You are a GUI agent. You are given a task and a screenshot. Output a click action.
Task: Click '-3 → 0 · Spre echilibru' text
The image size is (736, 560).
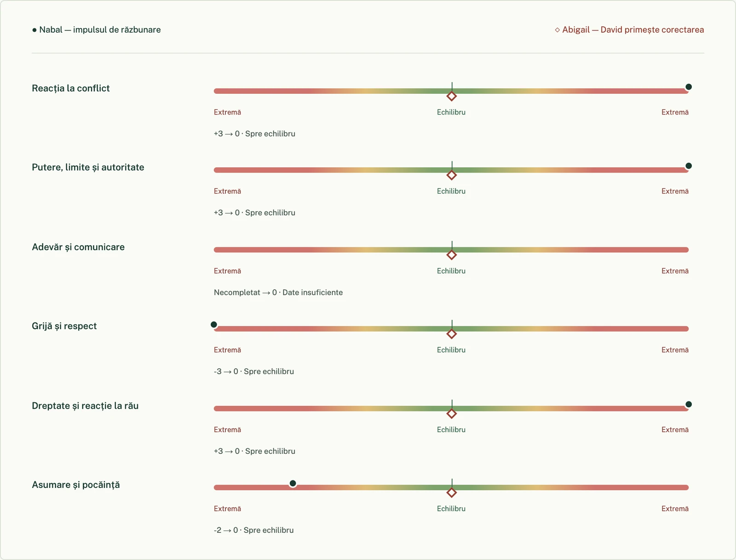(254, 371)
